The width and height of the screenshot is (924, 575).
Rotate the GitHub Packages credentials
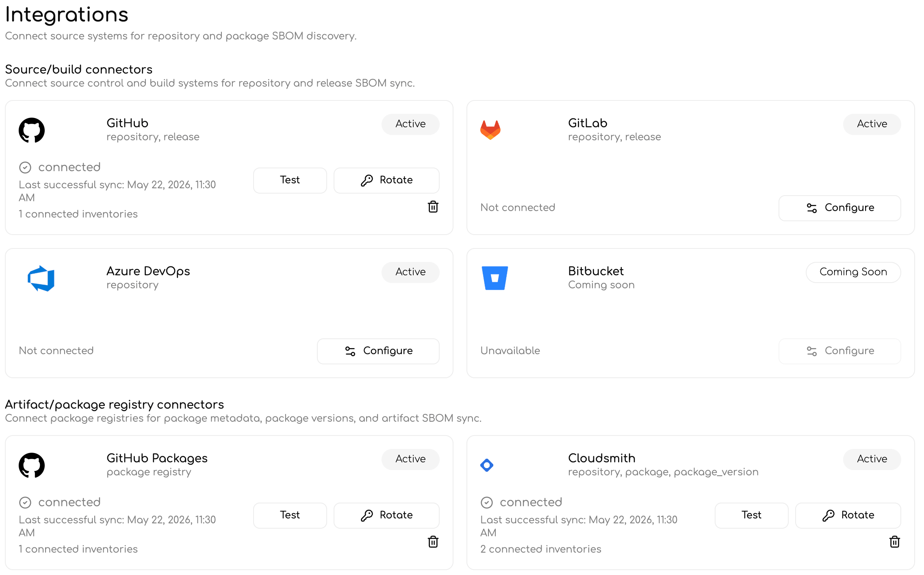[386, 515]
